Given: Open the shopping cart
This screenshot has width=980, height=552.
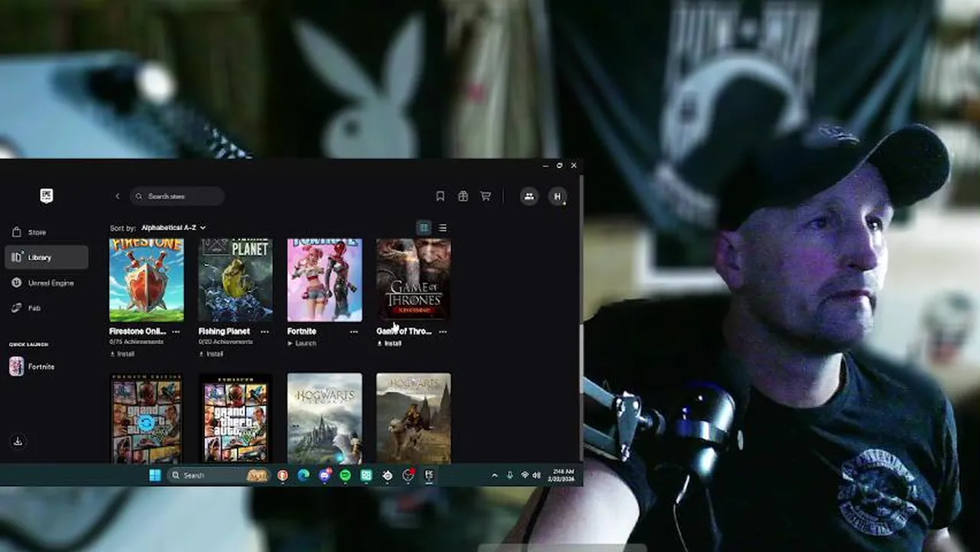Looking at the screenshot, I should pos(485,196).
